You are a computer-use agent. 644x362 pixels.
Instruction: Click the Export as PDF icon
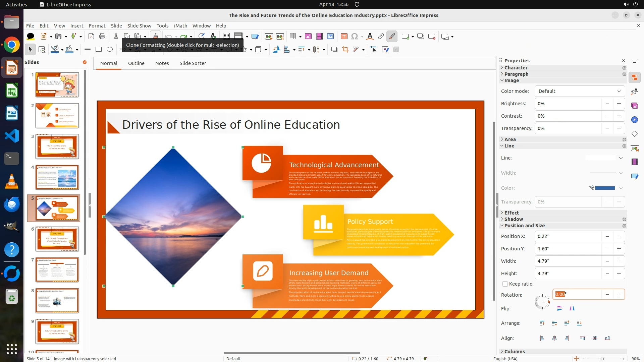pos(91,37)
